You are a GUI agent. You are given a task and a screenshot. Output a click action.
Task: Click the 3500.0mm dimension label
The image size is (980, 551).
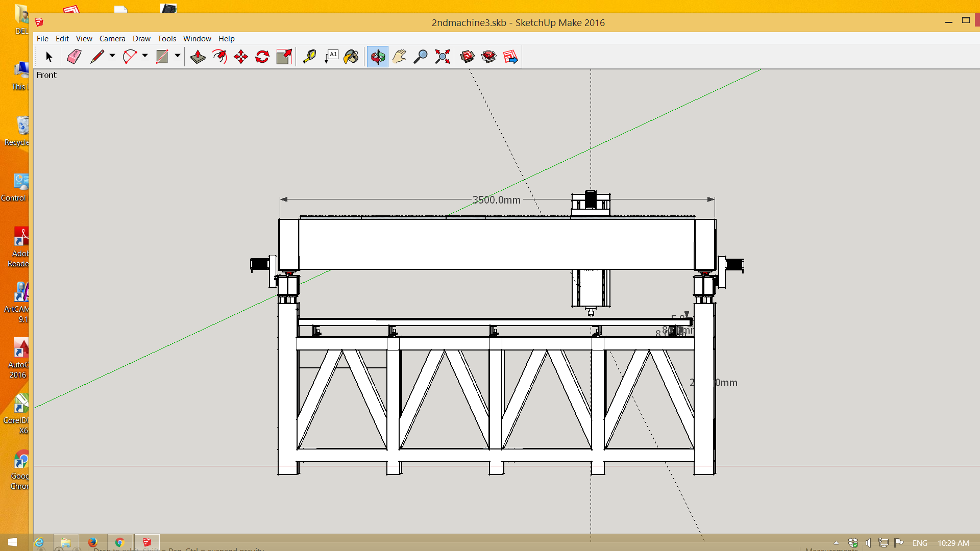(x=496, y=200)
